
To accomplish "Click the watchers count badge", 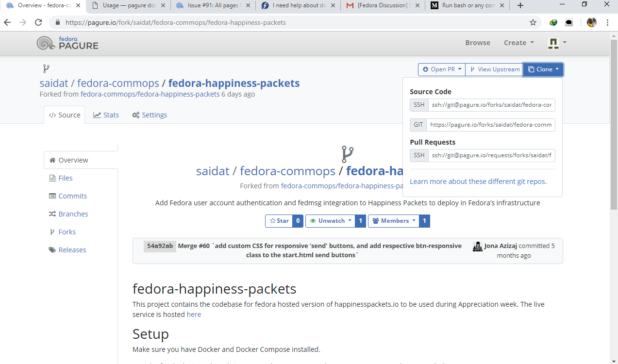I will point(360,221).
